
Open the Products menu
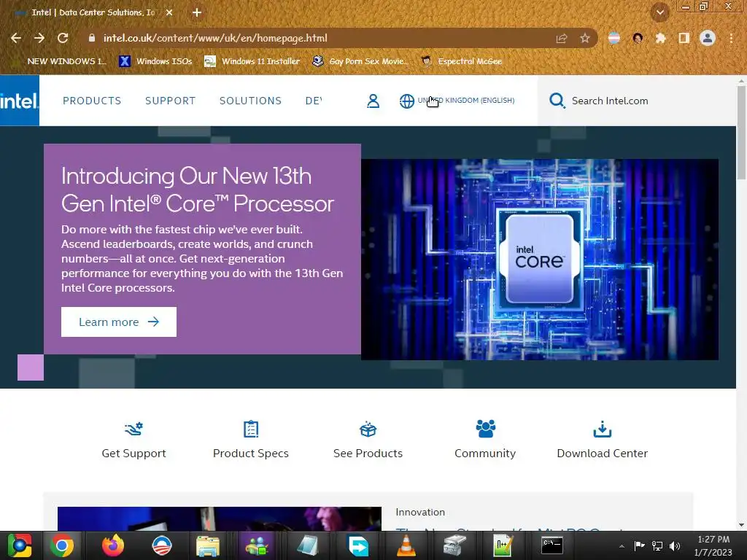click(x=92, y=101)
